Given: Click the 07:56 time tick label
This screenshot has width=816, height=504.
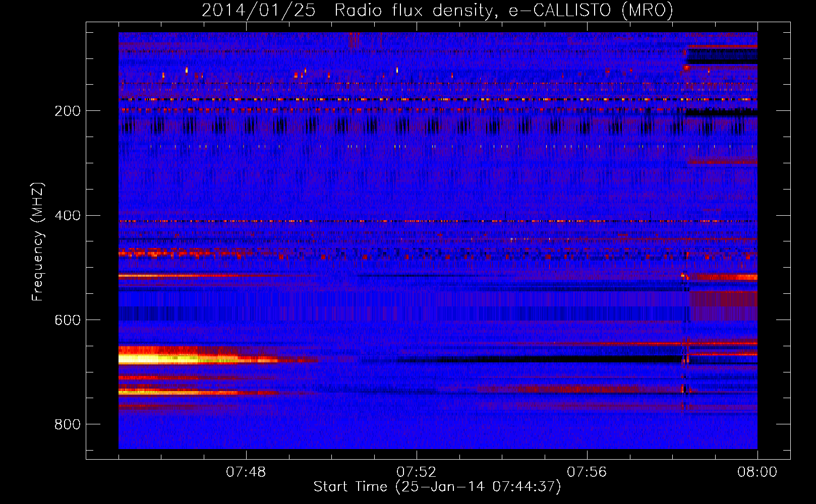Looking at the screenshot, I should (x=587, y=472).
